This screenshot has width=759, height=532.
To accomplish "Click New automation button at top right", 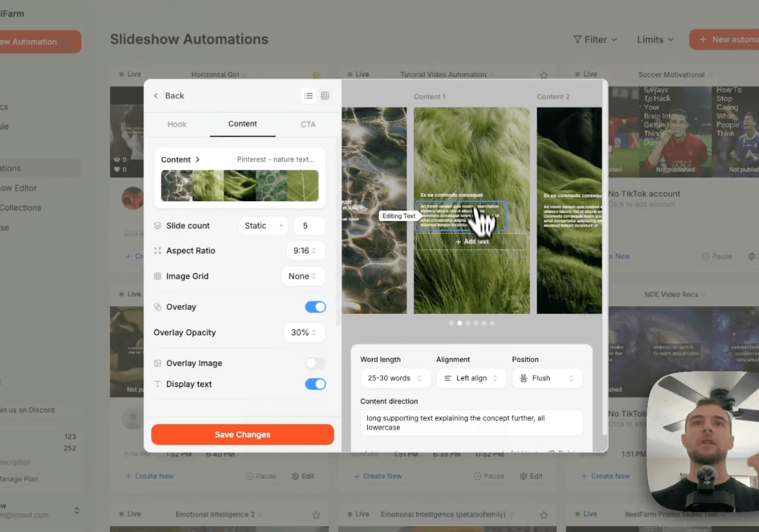I will [x=724, y=39].
